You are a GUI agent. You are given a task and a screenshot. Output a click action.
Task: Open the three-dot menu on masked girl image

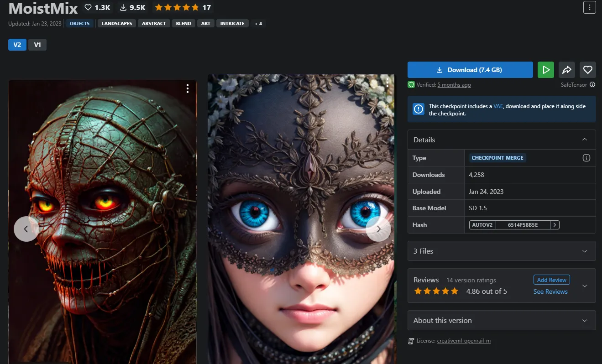coord(387,83)
